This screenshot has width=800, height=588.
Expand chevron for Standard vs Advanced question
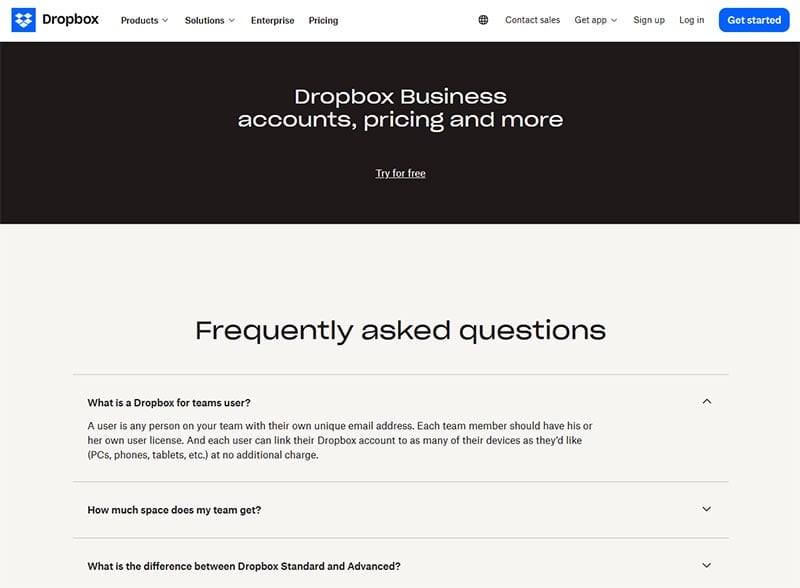point(707,566)
